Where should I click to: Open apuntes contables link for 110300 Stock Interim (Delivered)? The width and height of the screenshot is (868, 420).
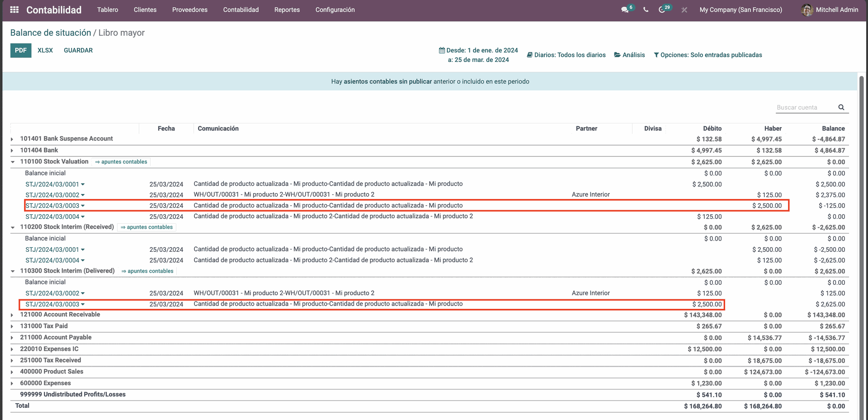(x=147, y=271)
